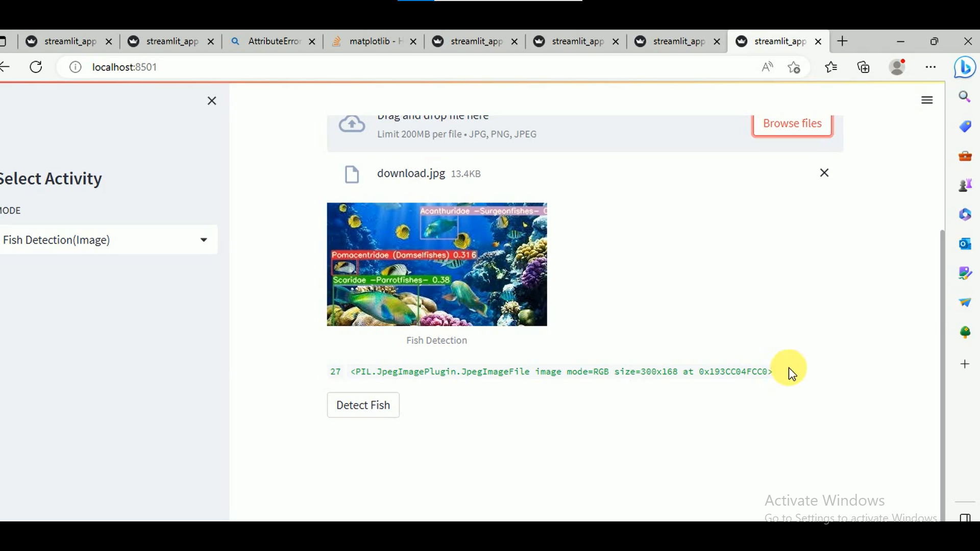Click the profile/account icon in browser toolbar
The image size is (980, 551).
897,67
